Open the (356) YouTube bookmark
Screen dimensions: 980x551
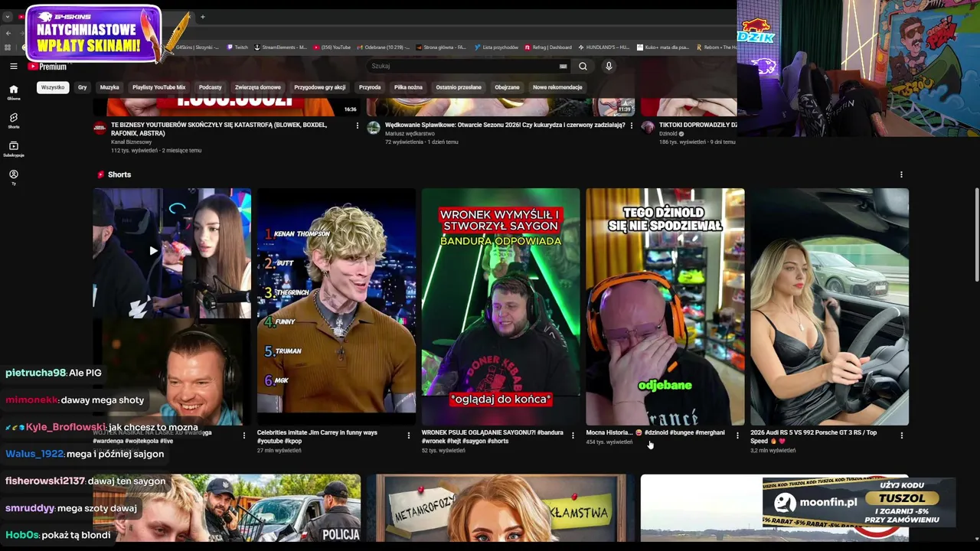[332, 47]
